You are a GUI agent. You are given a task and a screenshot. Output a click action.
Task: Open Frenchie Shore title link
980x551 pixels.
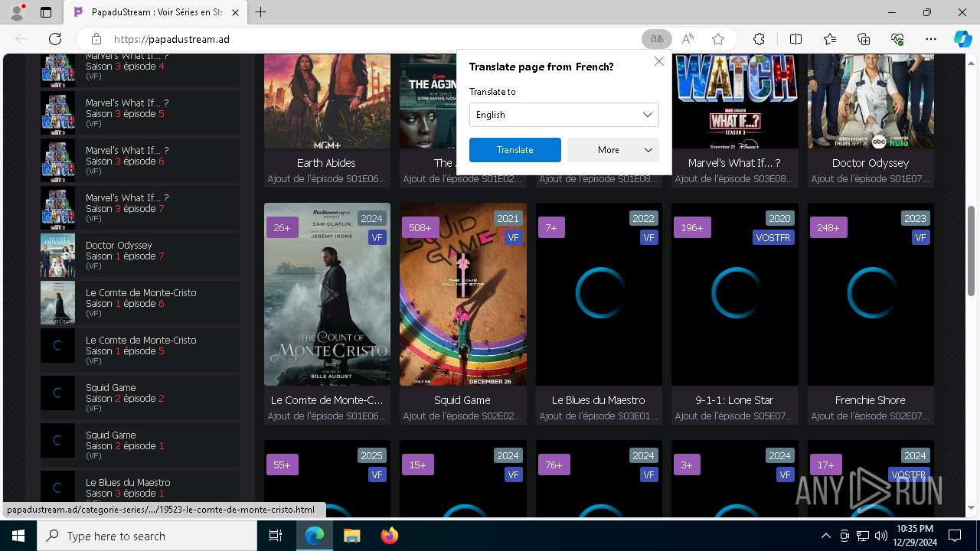(871, 400)
